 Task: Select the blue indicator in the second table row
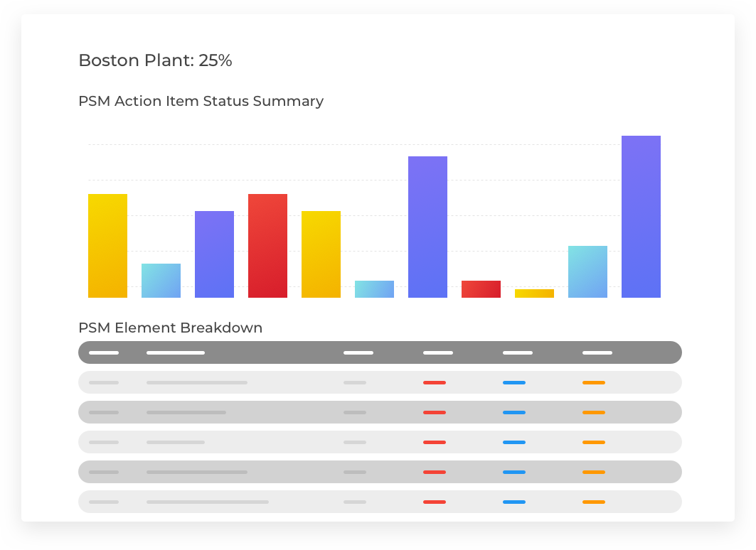pos(514,412)
